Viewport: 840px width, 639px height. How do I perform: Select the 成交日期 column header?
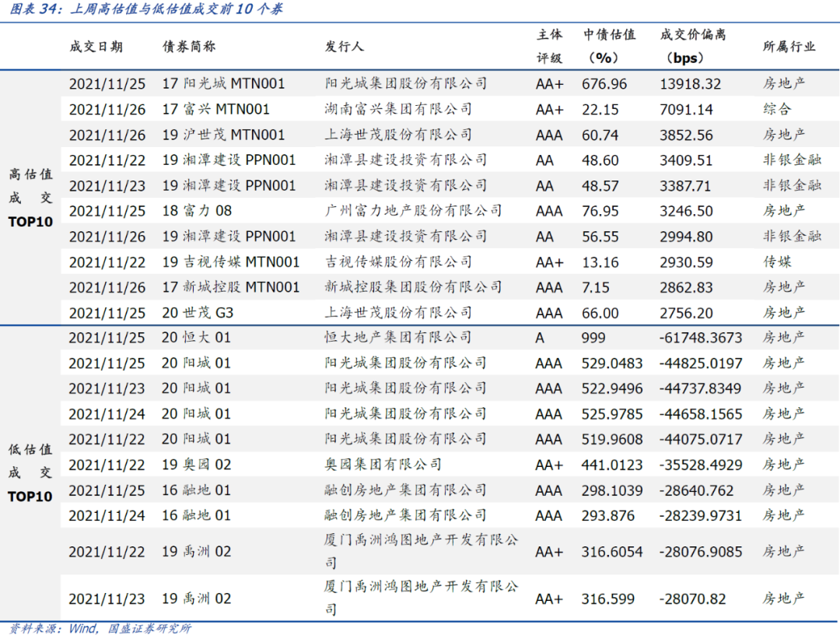tap(96, 47)
